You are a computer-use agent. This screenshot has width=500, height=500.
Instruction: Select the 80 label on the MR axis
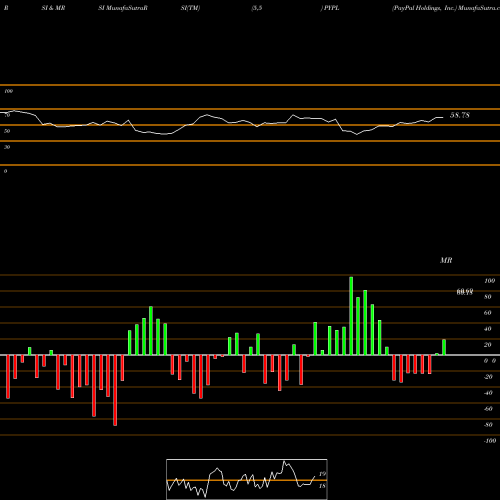488,297
